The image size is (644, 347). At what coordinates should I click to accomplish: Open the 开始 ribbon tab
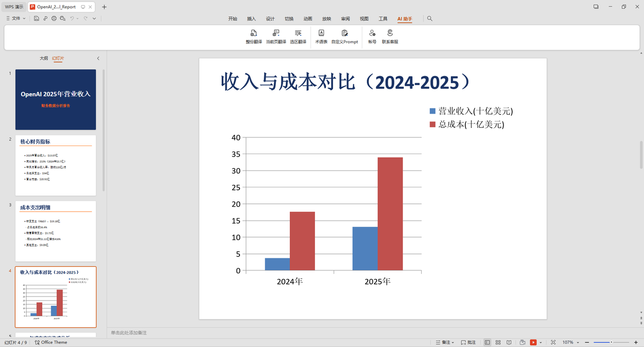pos(232,19)
